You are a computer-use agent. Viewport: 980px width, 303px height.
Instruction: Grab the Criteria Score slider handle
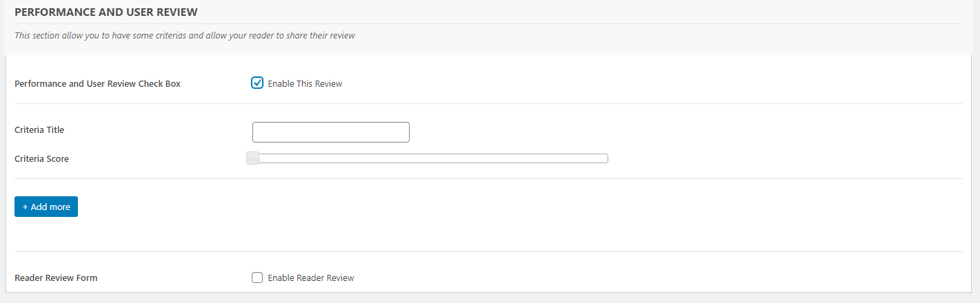(253, 158)
